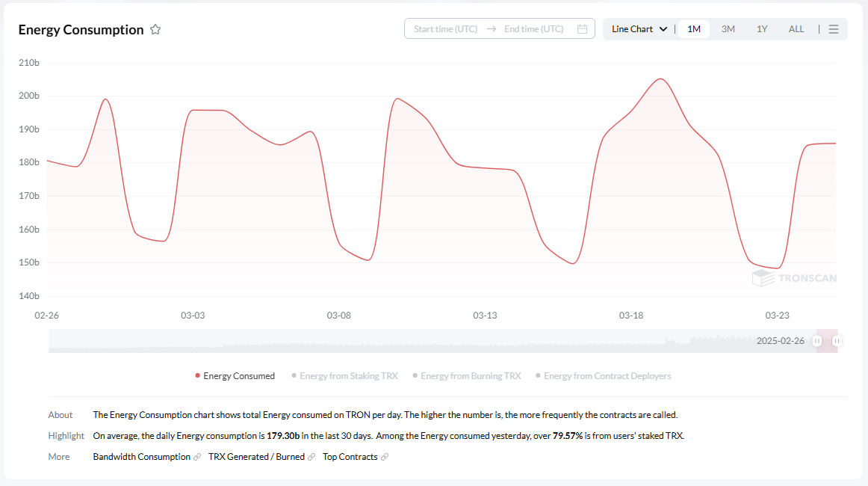Open the Bandwidth Consumption link
The image size is (868, 486).
(x=142, y=457)
